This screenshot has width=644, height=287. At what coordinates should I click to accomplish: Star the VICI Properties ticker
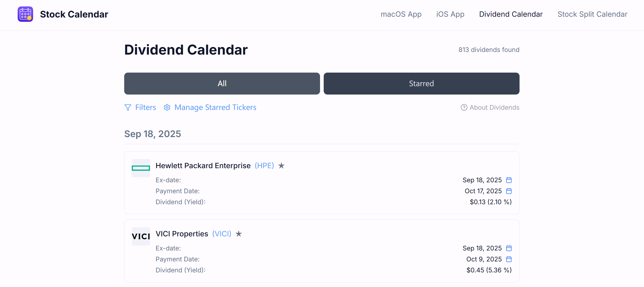(239, 234)
